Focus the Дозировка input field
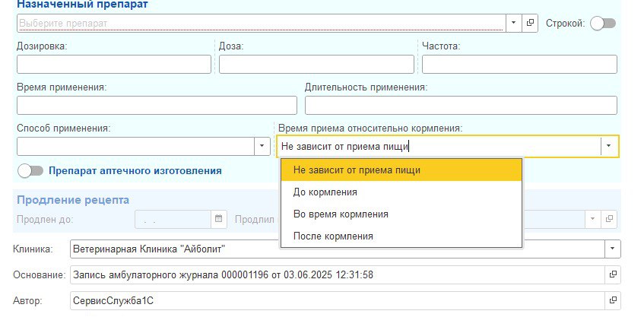This screenshot has width=644, height=333. (x=114, y=65)
